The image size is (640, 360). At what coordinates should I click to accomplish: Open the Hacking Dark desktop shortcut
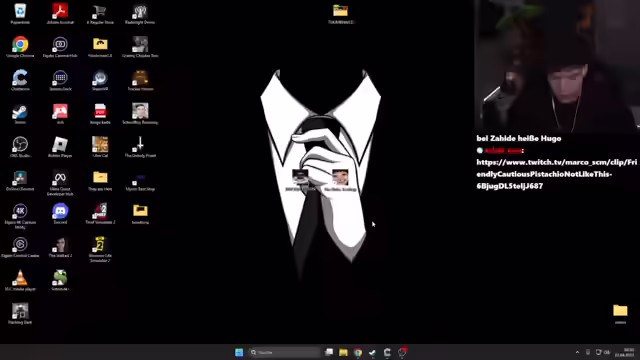(20, 314)
